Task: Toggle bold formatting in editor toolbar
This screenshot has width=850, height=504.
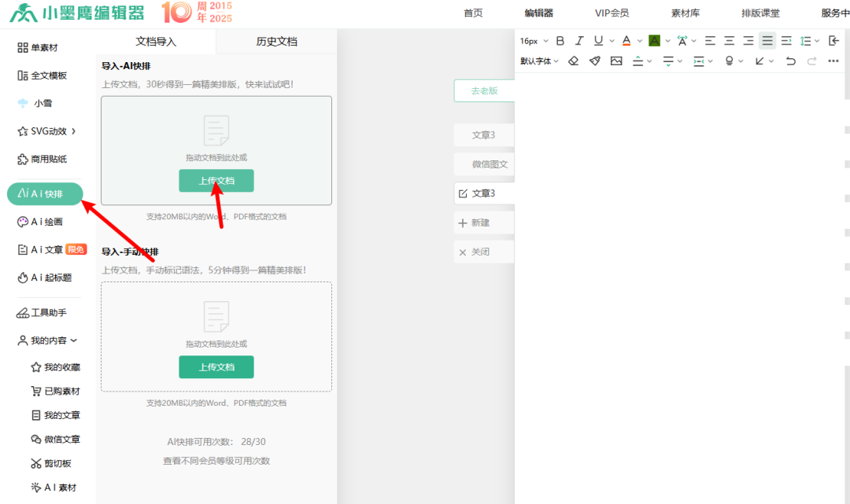Action: pyautogui.click(x=560, y=41)
